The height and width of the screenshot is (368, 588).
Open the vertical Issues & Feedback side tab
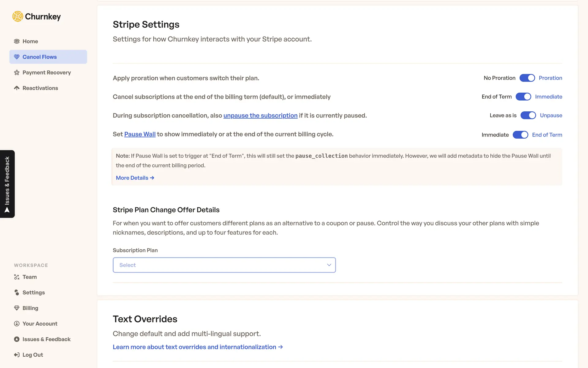click(x=7, y=184)
